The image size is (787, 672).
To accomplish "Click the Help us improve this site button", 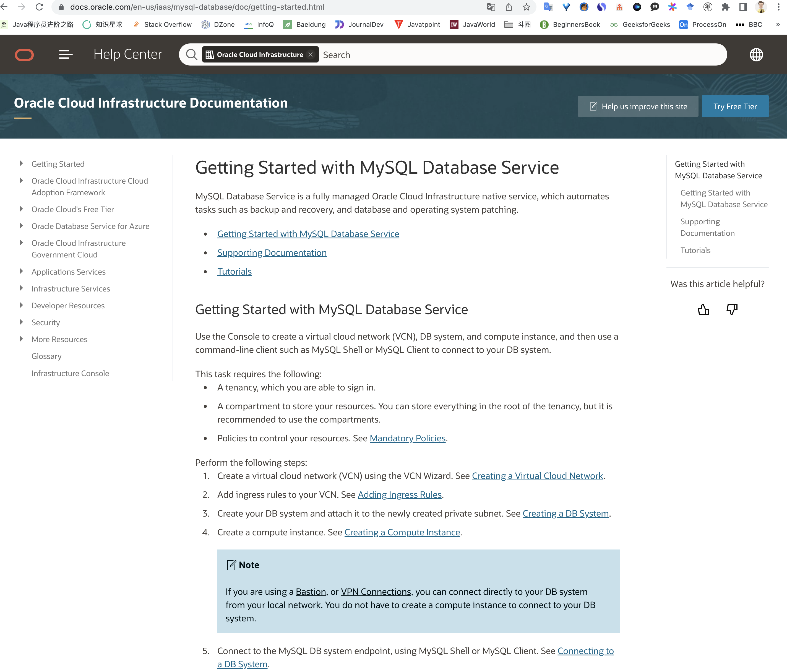I will coord(638,106).
